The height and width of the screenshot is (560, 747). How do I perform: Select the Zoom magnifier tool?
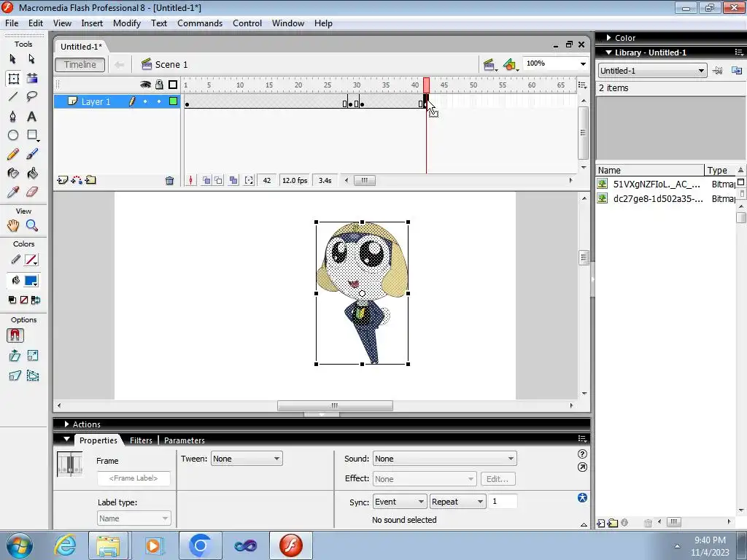(x=32, y=226)
